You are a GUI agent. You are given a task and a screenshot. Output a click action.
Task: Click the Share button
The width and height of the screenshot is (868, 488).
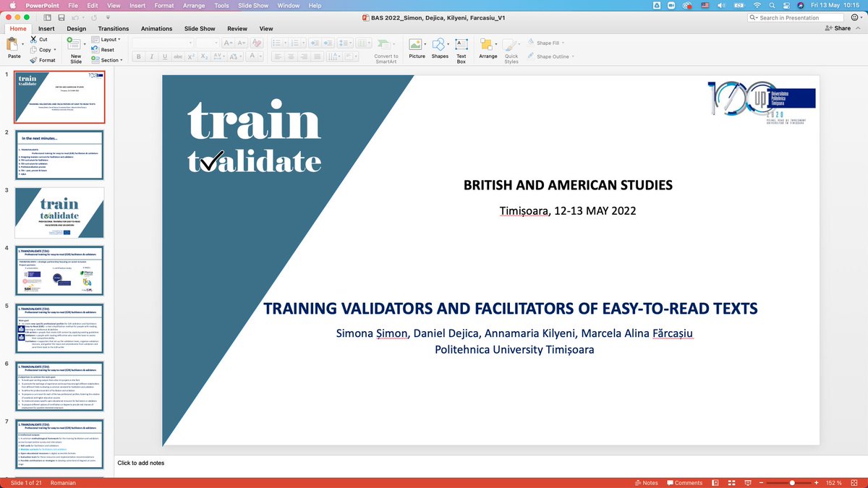838,28
